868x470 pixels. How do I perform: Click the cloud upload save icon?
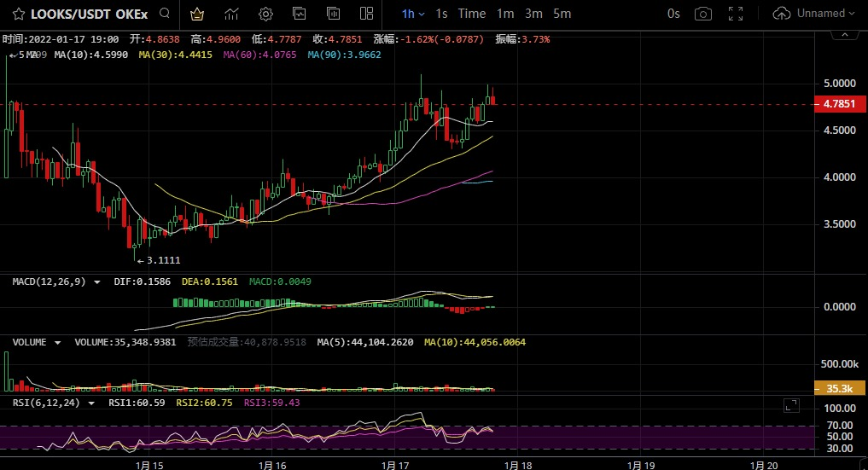(x=781, y=14)
